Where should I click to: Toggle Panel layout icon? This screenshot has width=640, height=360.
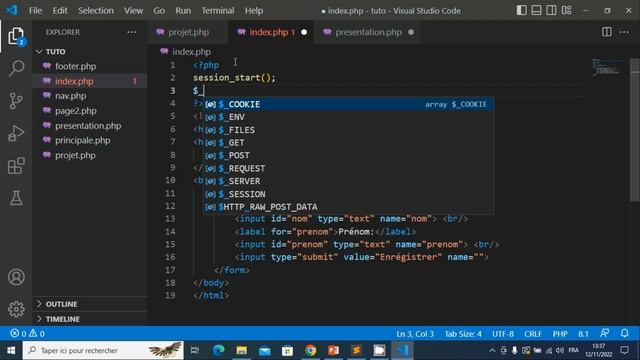point(536,10)
